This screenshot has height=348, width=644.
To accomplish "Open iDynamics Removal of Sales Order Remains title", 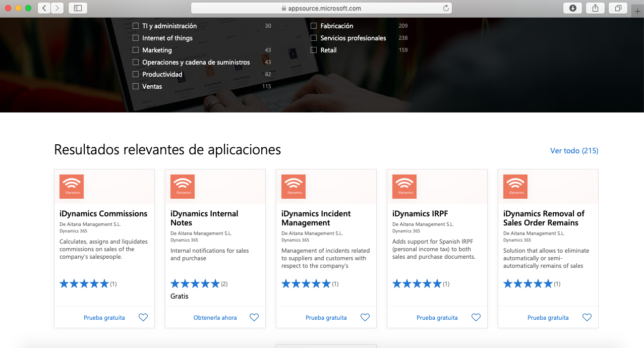I will 544,218.
